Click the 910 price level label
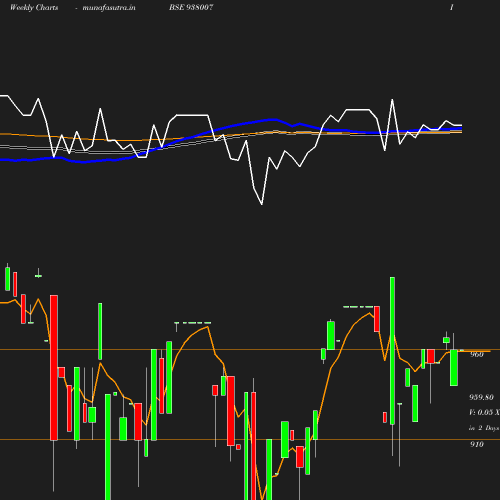 [x=477, y=444]
